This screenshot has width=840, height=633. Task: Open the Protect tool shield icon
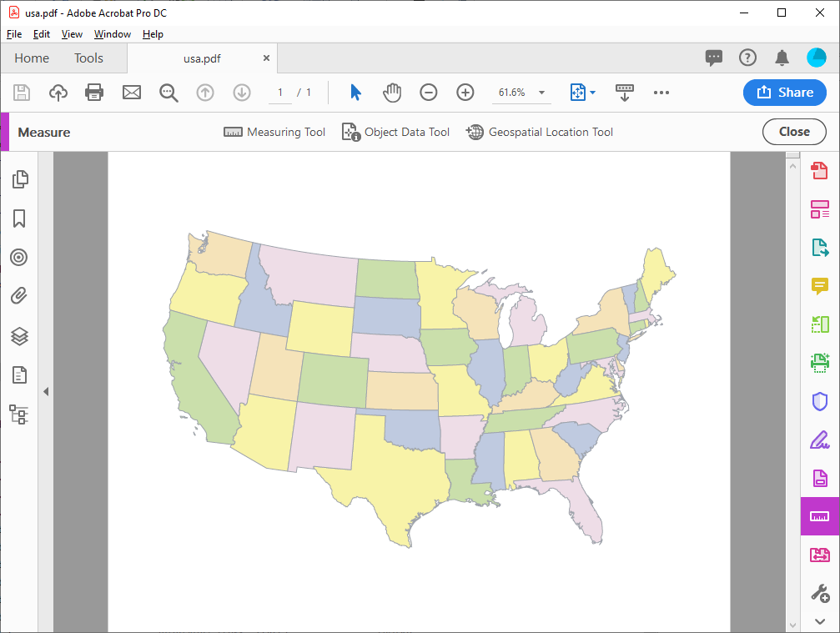[x=819, y=401]
